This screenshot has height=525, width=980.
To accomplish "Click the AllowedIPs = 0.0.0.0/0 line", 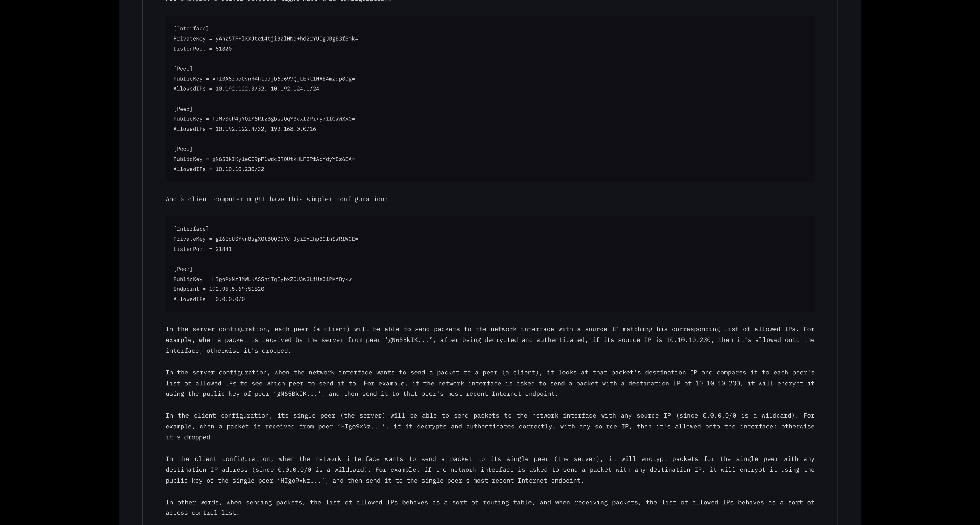I will (x=209, y=299).
